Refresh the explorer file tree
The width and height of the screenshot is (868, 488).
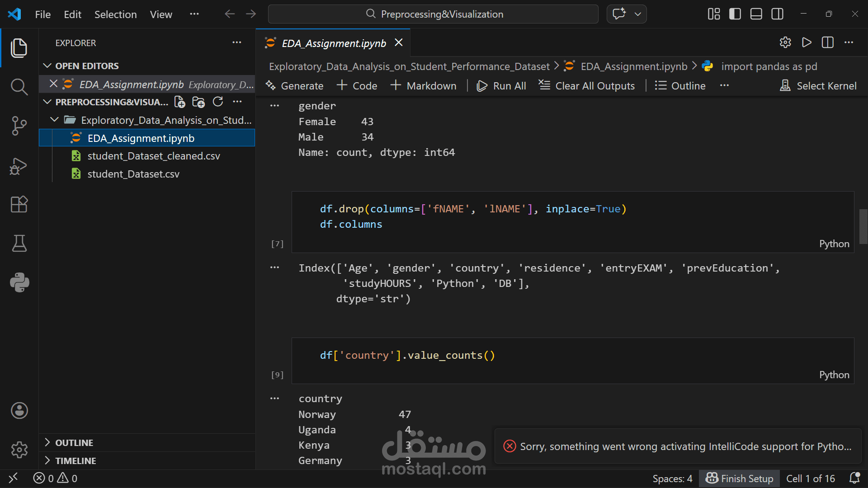(x=218, y=102)
